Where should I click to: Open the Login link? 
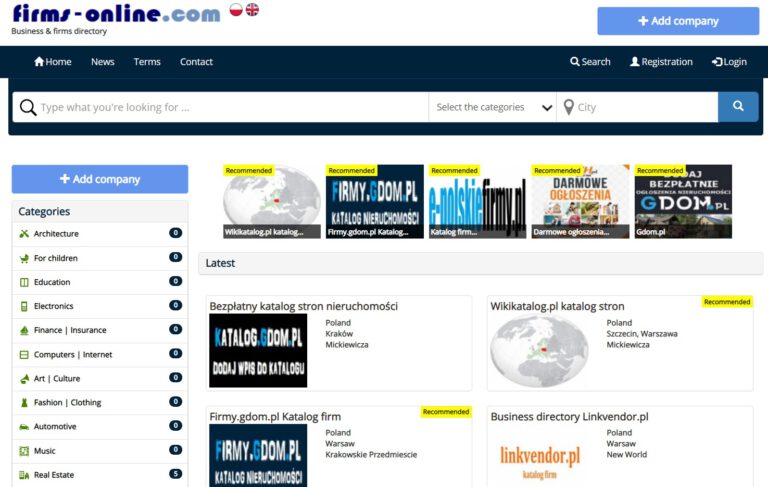(x=729, y=62)
